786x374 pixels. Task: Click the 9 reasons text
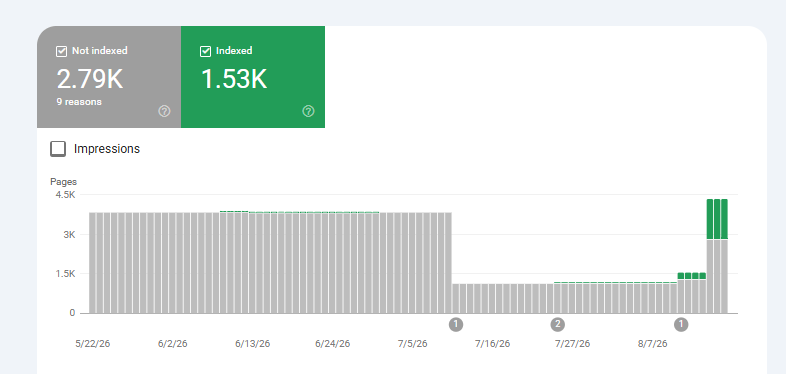pos(79,102)
